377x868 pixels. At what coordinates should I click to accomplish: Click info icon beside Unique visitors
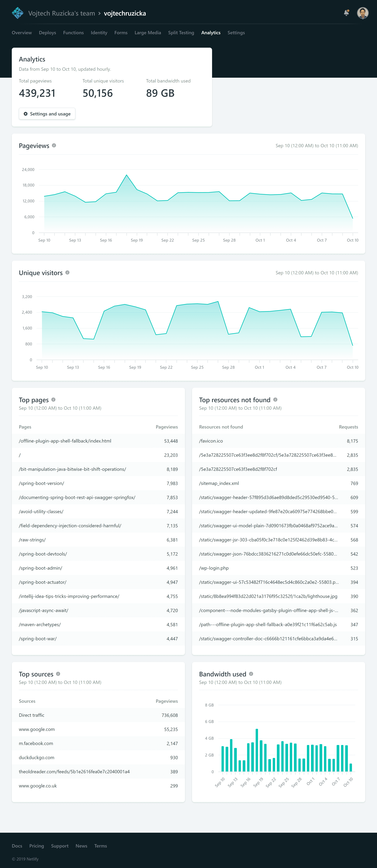pos(67,273)
